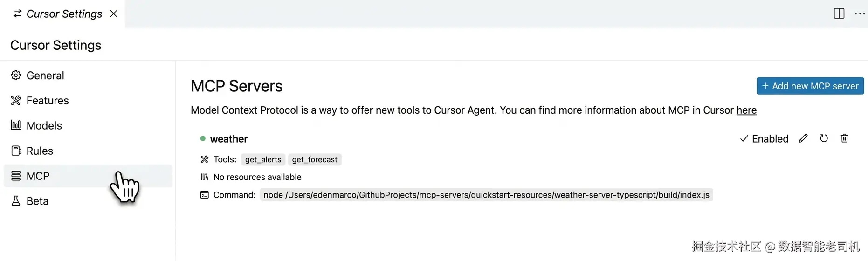Close the Cursor Settings tab

[x=114, y=14]
